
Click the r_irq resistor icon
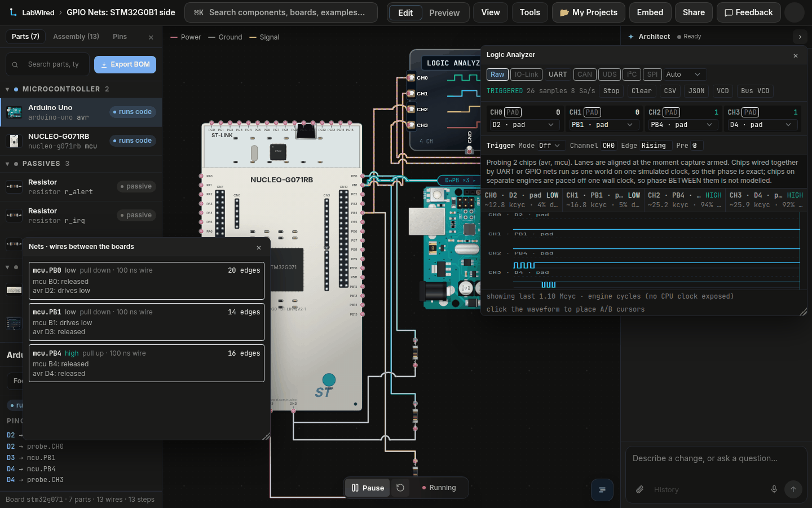click(14, 215)
